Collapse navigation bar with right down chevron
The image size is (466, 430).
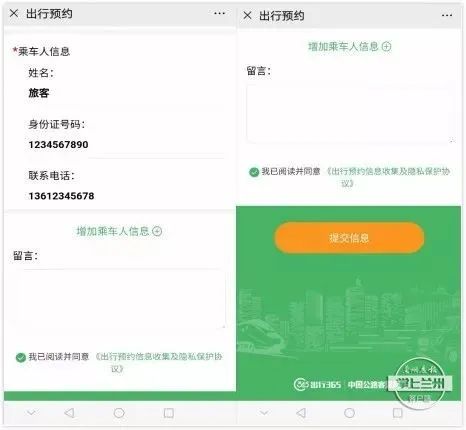click(264, 413)
